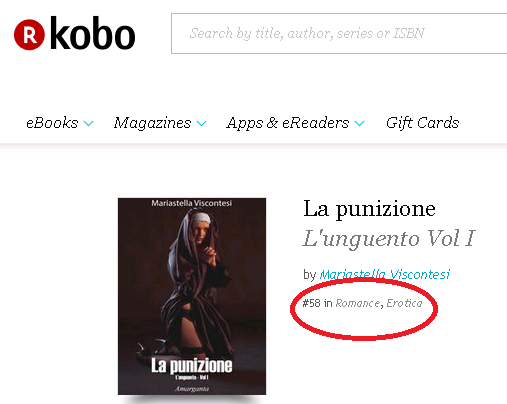Open the Magazines menu
Viewport: 507px width, 404px height.
(152, 123)
